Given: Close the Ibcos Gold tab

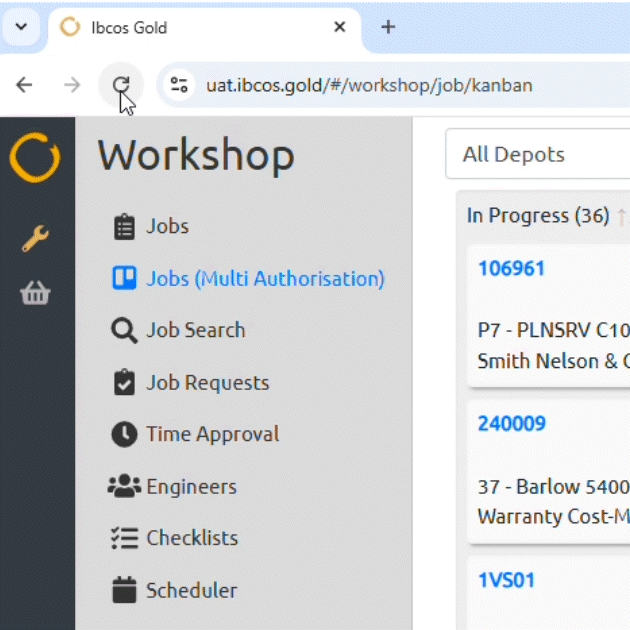Looking at the screenshot, I should pos(340,27).
